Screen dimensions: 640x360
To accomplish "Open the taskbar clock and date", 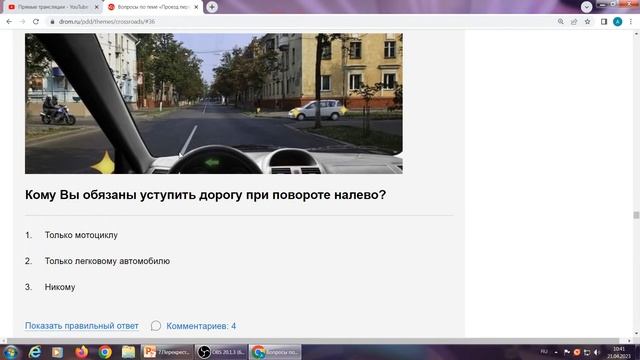I will pyautogui.click(x=619, y=352).
